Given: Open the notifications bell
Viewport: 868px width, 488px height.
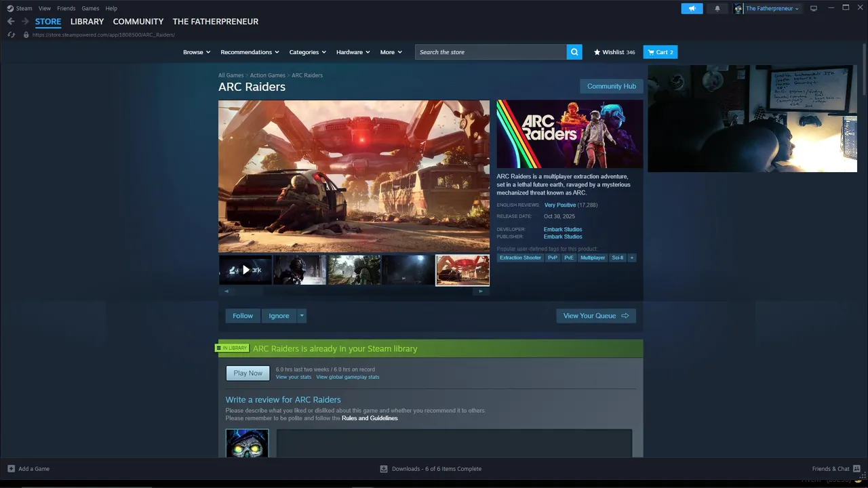Looking at the screenshot, I should coord(717,8).
